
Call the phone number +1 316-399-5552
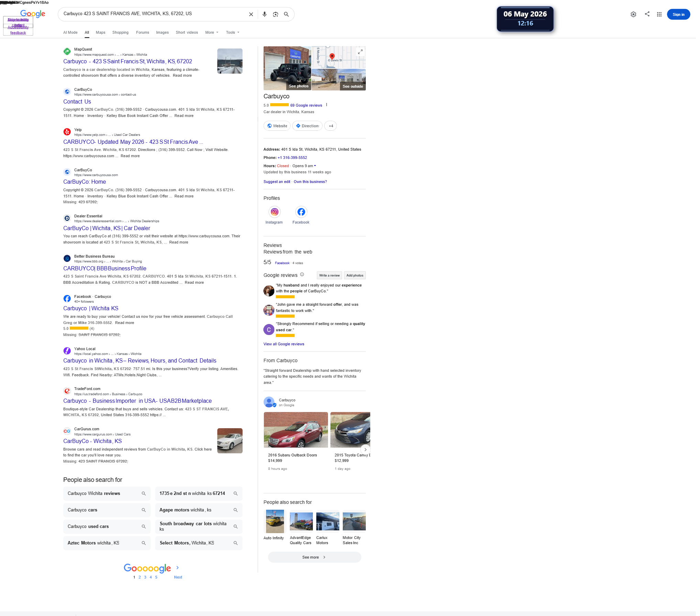292,158
